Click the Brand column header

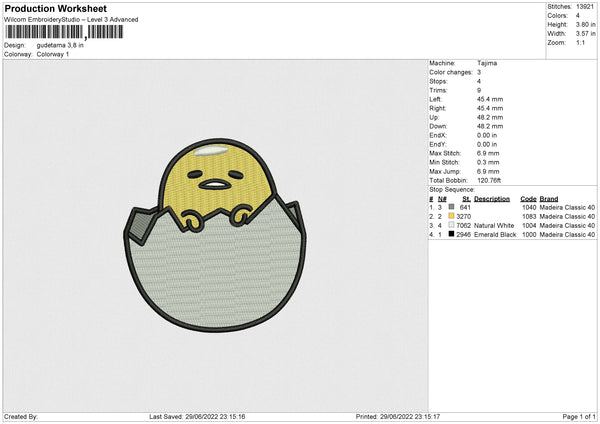(551, 198)
